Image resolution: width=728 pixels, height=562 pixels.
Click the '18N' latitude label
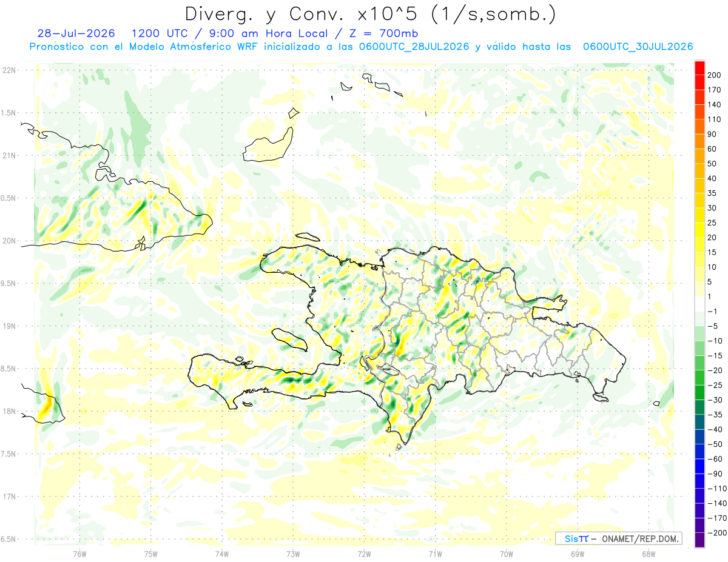pyautogui.click(x=9, y=411)
